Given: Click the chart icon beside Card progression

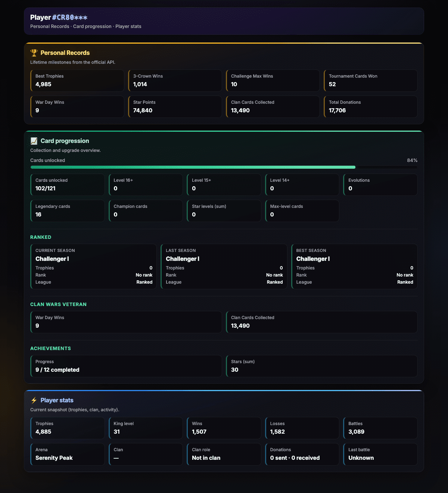Looking at the screenshot, I should click(34, 141).
